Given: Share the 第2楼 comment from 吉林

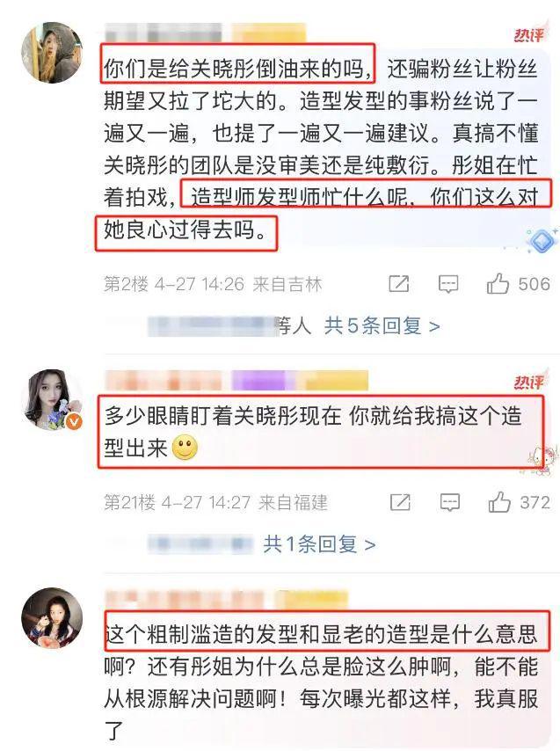Looking at the screenshot, I should point(399,283).
